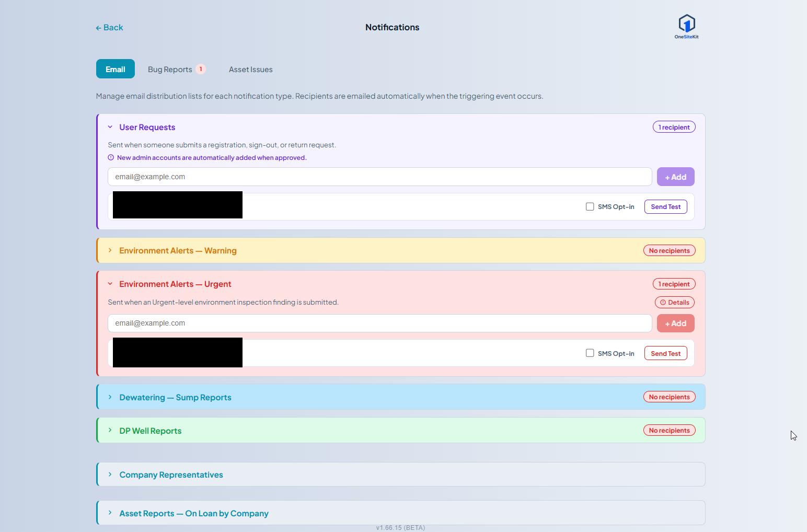Screen dimensions: 807x532
Task: Click No recipients badge on Dewatering row
Action: [x=670, y=397]
